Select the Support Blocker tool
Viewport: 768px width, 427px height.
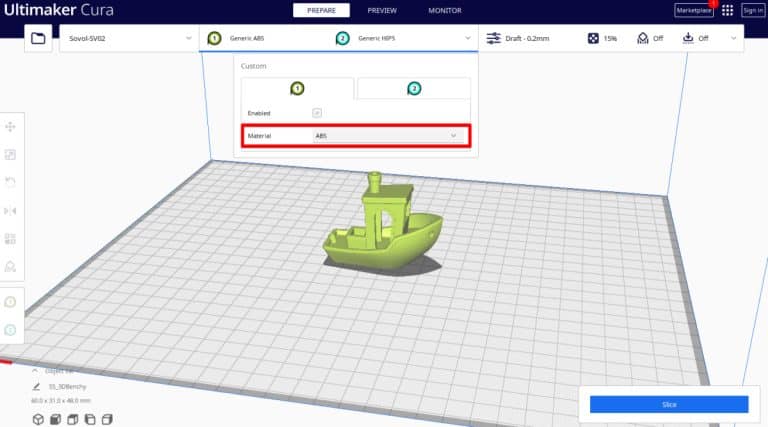pyautogui.click(x=10, y=266)
